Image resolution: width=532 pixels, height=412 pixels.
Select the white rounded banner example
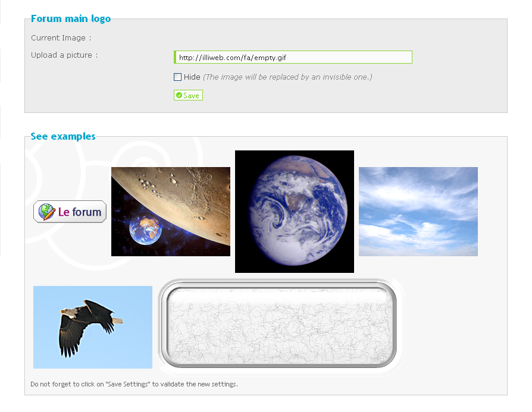280,327
